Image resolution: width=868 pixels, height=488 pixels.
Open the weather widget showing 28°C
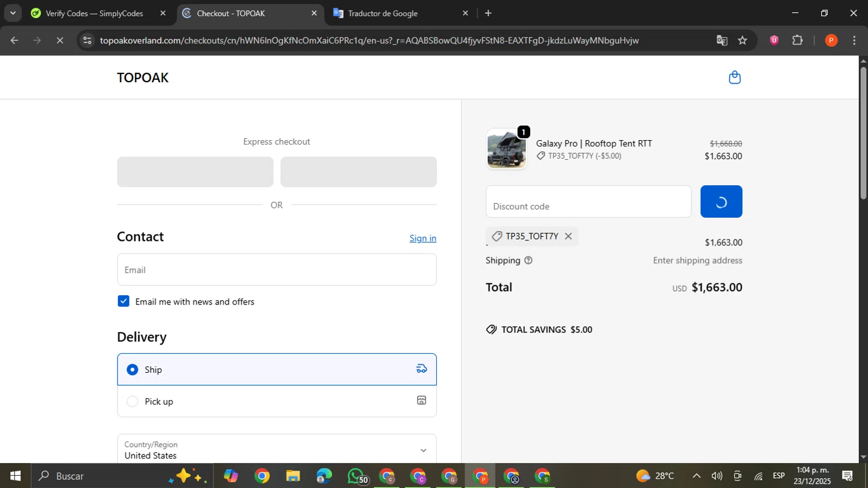point(656,476)
